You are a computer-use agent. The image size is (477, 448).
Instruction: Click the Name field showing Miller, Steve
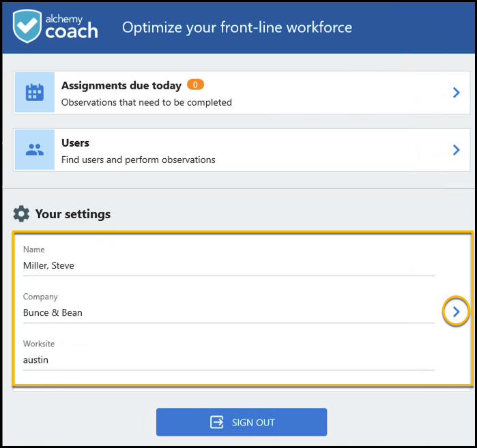pos(49,265)
